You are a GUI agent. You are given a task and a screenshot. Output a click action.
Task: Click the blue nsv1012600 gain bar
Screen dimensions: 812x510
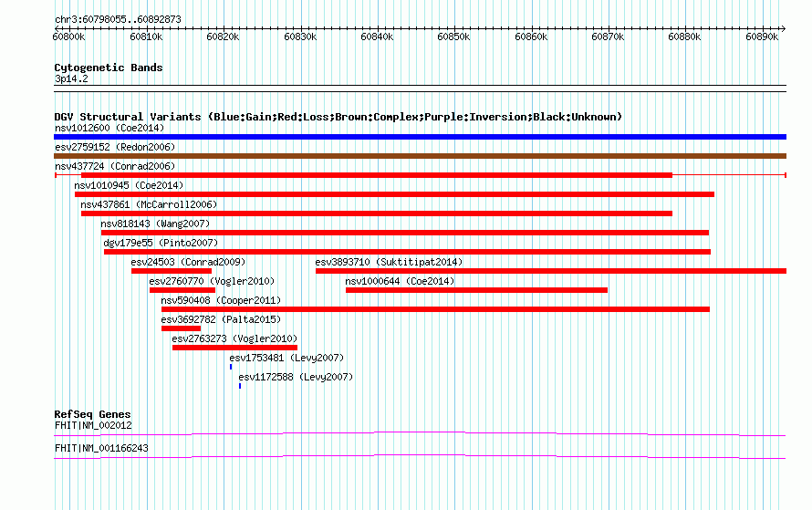[x=420, y=137]
